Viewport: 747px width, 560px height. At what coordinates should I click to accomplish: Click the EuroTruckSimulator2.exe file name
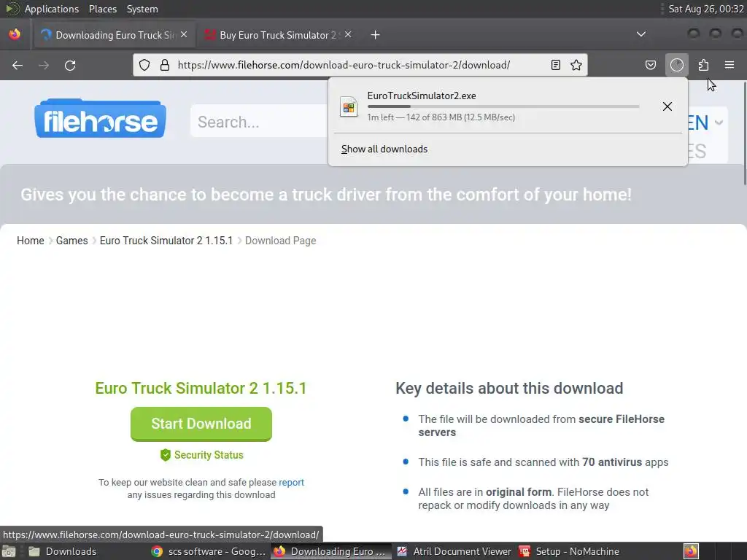pyautogui.click(x=422, y=96)
